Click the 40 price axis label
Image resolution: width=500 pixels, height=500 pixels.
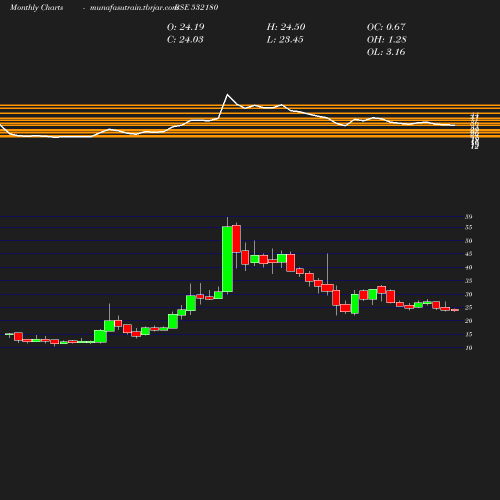click(x=469, y=267)
